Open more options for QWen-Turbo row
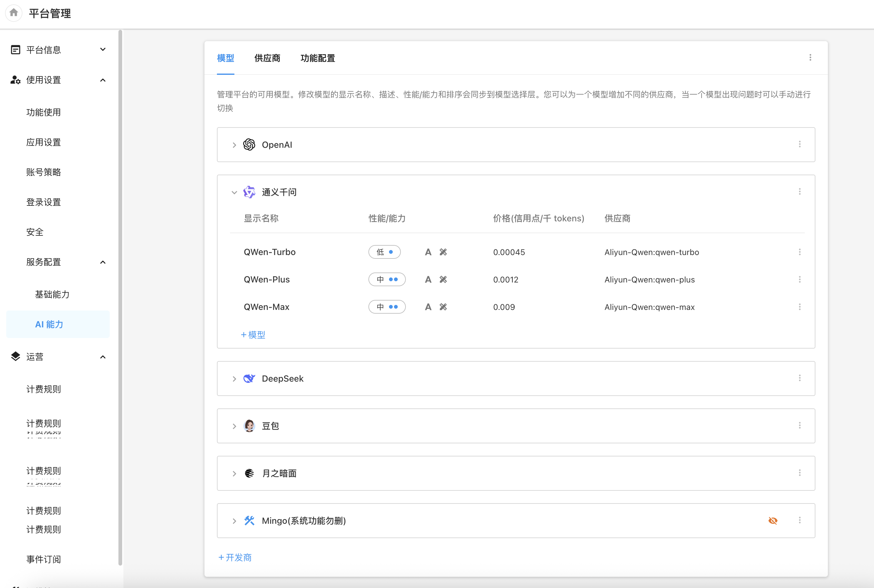 (x=800, y=252)
